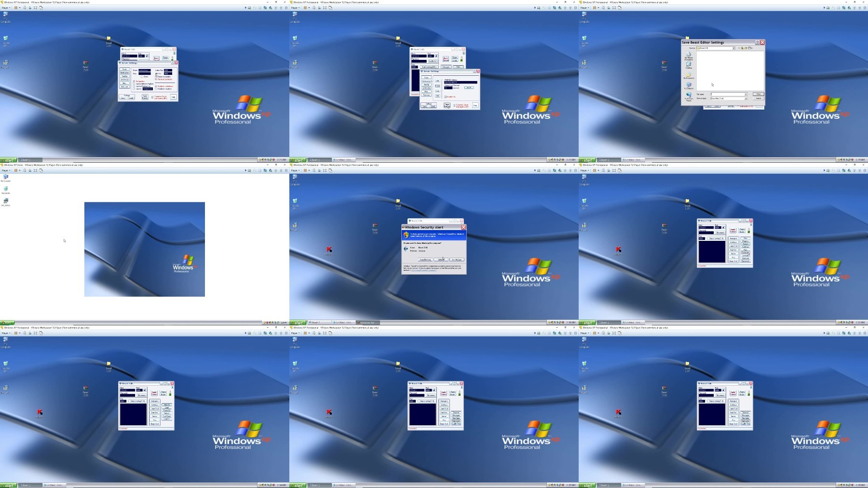Expand the File name dropdown arrow in Save dialog
This screenshot has height=488, width=868.
pyautogui.click(x=746, y=94)
